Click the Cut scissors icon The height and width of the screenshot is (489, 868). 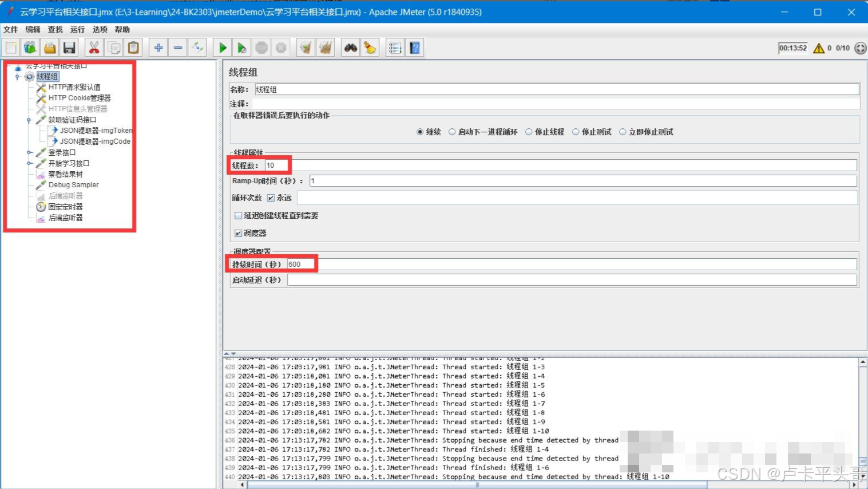pyautogui.click(x=94, y=48)
